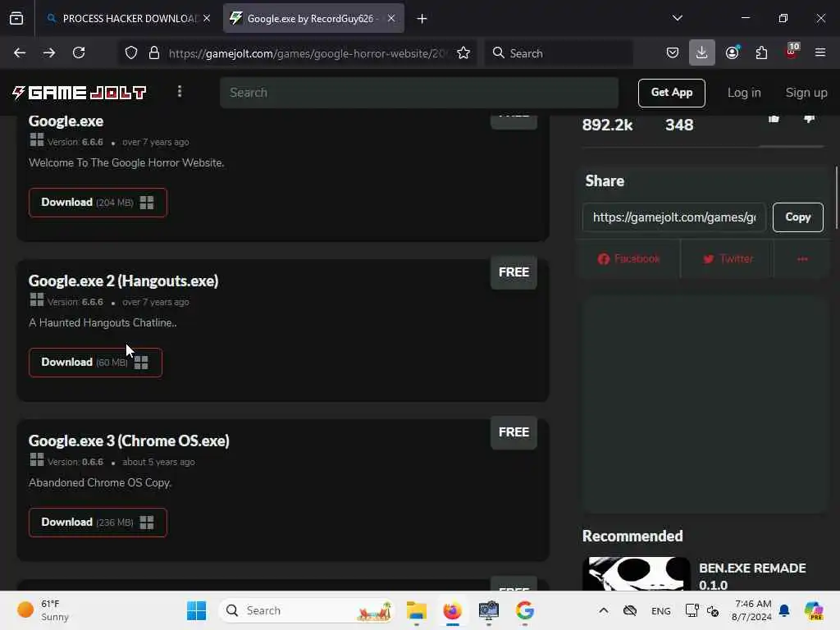Open Firefox application hamburger menu

820,52
